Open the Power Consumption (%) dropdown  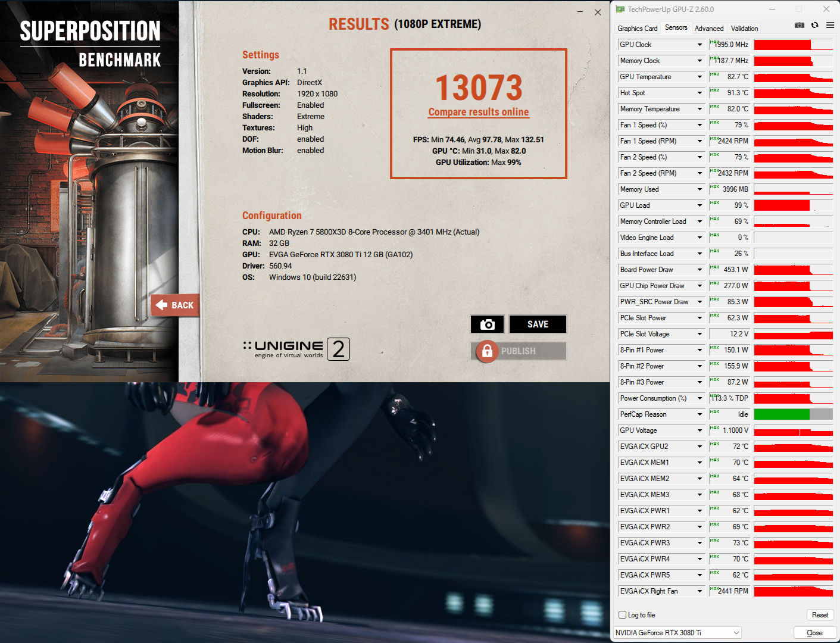coord(700,398)
